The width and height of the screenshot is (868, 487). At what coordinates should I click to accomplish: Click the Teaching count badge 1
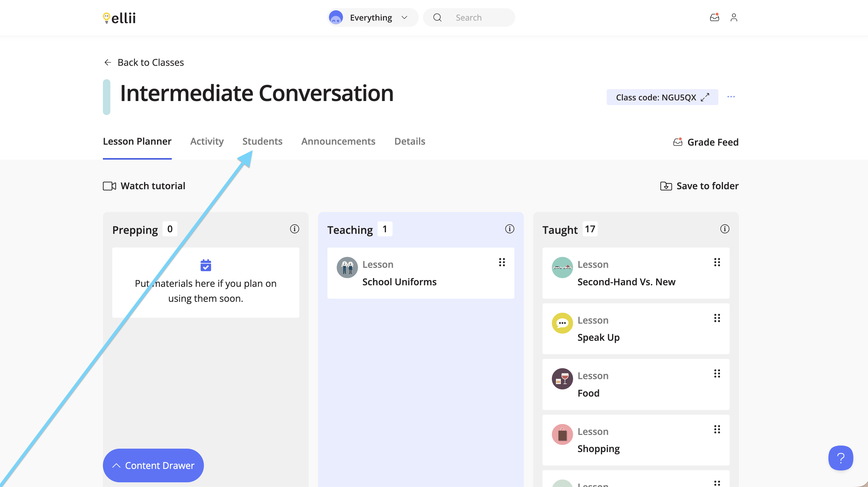pyautogui.click(x=385, y=229)
